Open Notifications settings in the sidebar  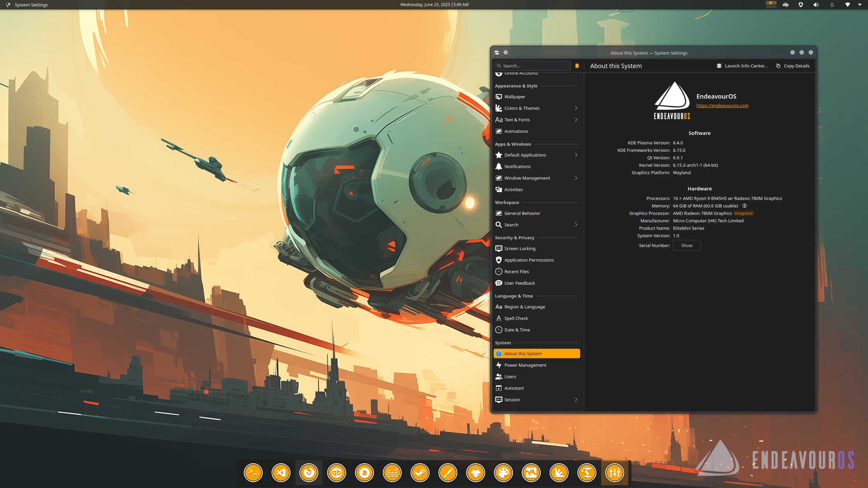click(x=517, y=167)
